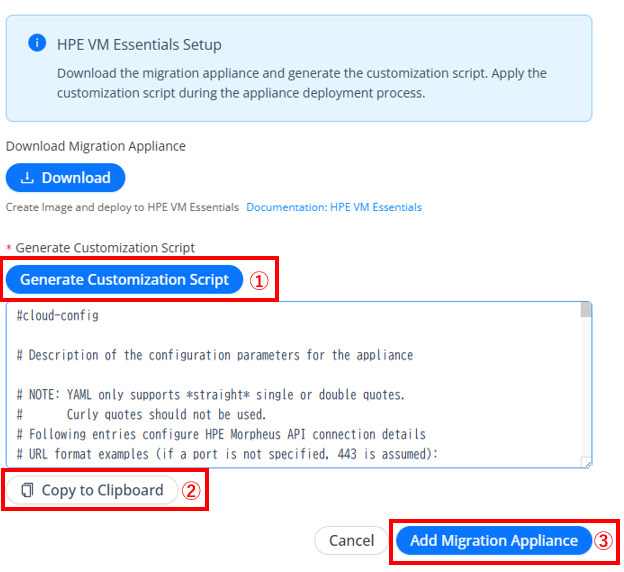624x572 pixels.
Task: Click the script box scrollbar thumb
Action: click(x=586, y=310)
